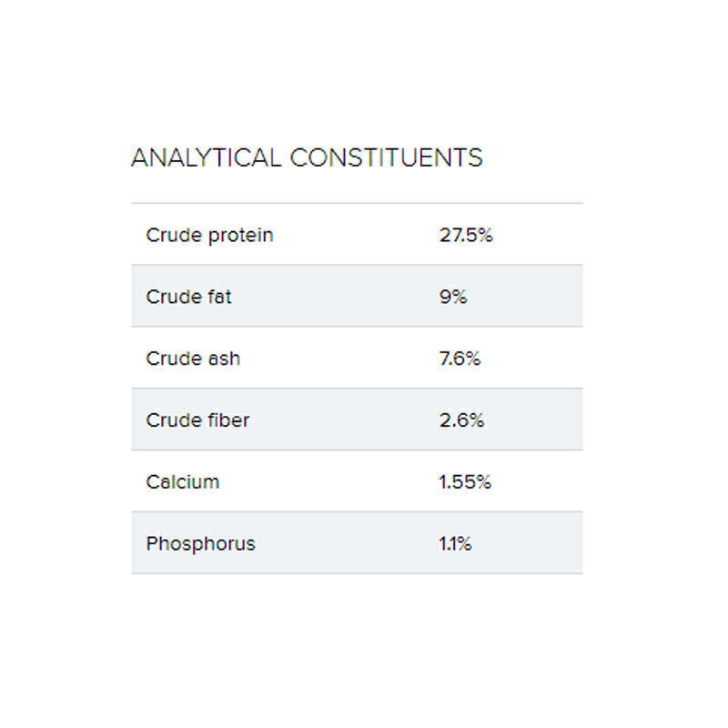The image size is (728, 728).
Task: Select the Phosphorus label
Action: tap(200, 544)
